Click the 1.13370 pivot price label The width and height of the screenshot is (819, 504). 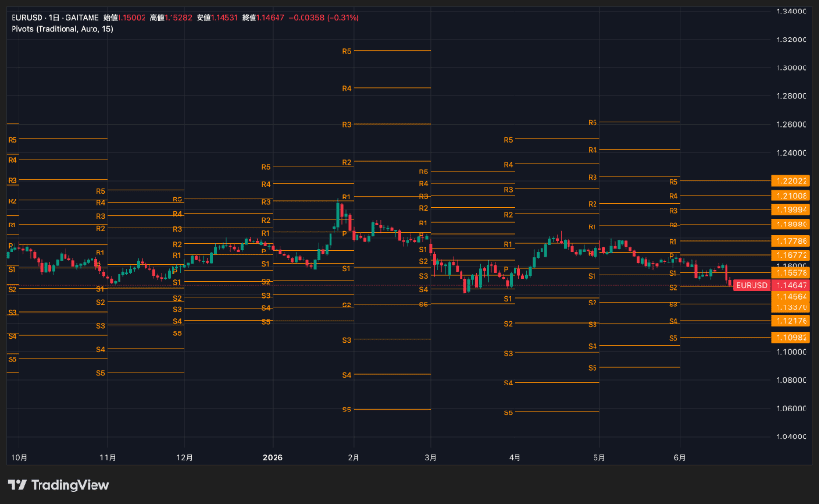point(791,307)
